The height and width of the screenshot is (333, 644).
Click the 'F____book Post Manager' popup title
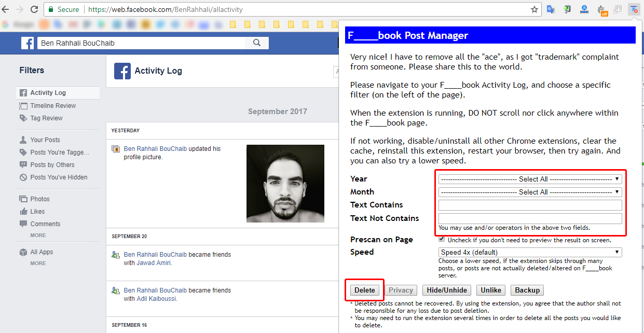(408, 35)
